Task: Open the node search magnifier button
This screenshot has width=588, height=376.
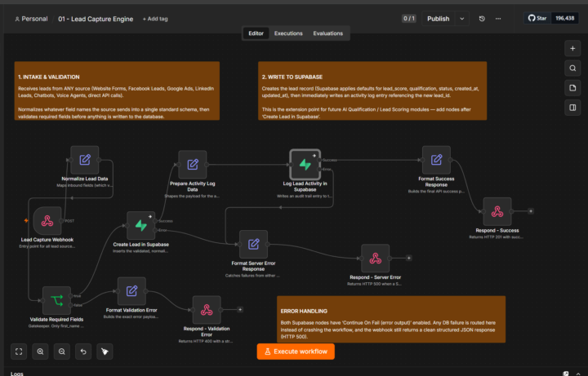Action: 572,69
